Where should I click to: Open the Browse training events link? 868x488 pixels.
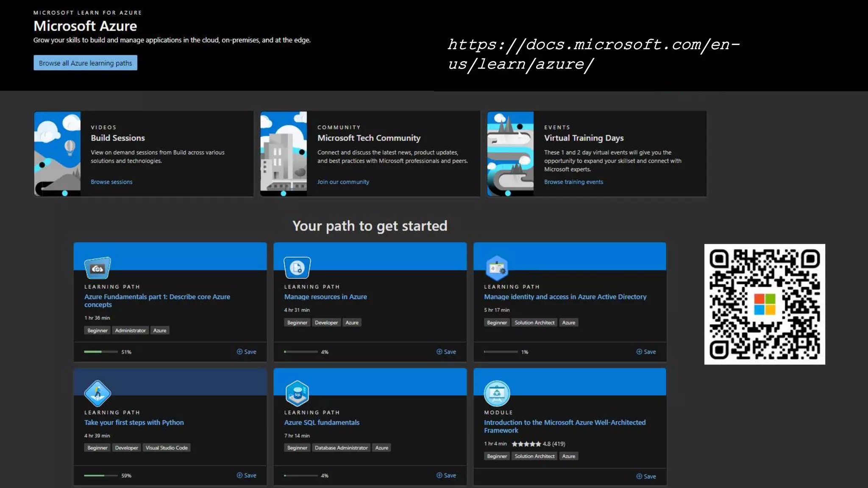(x=573, y=182)
